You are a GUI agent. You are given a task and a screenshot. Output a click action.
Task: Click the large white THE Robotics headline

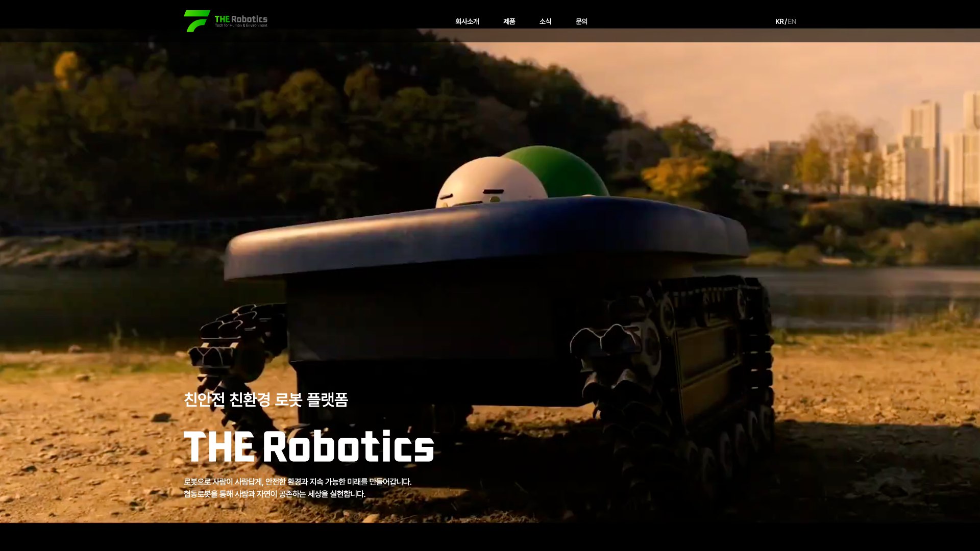pos(309,446)
